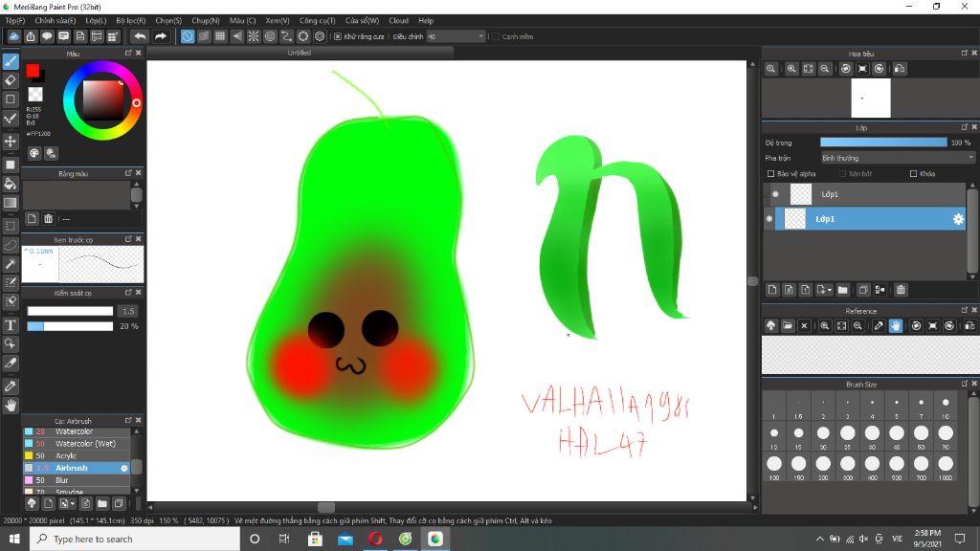Turn on the grid snap icon
This screenshot has height=551, width=980.
[220, 37]
